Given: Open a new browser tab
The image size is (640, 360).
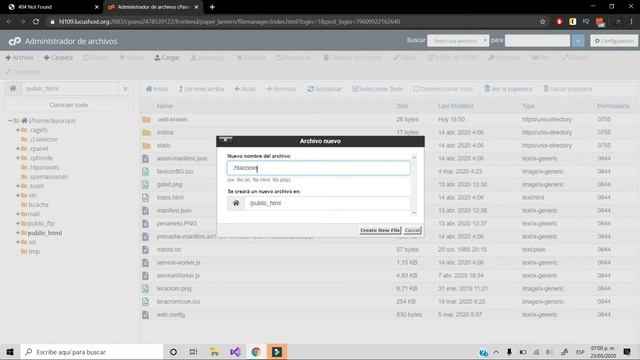Looking at the screenshot, I should pyautogui.click(x=212, y=7).
